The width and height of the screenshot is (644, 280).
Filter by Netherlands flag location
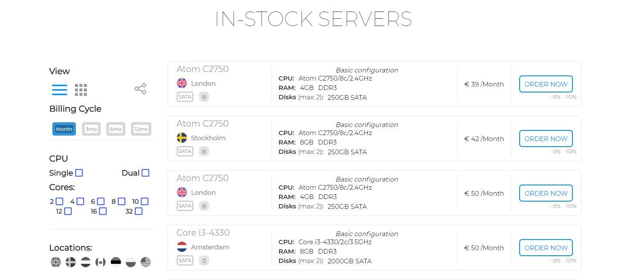tap(86, 262)
